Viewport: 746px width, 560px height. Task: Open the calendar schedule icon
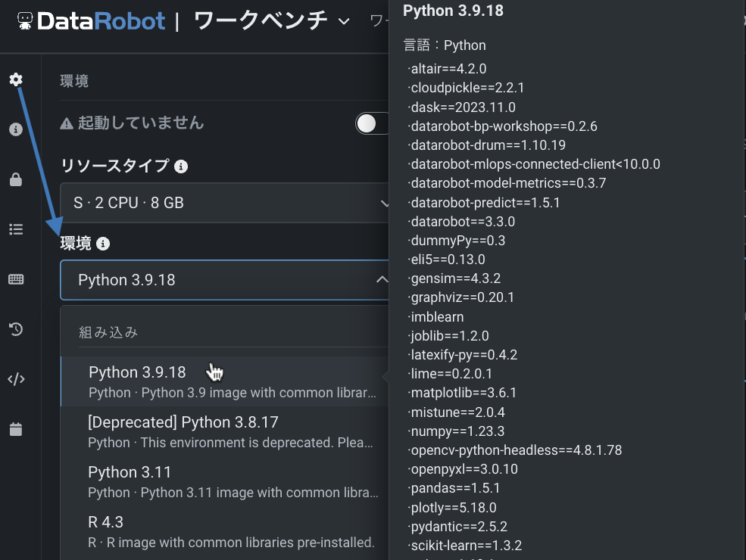click(x=16, y=429)
